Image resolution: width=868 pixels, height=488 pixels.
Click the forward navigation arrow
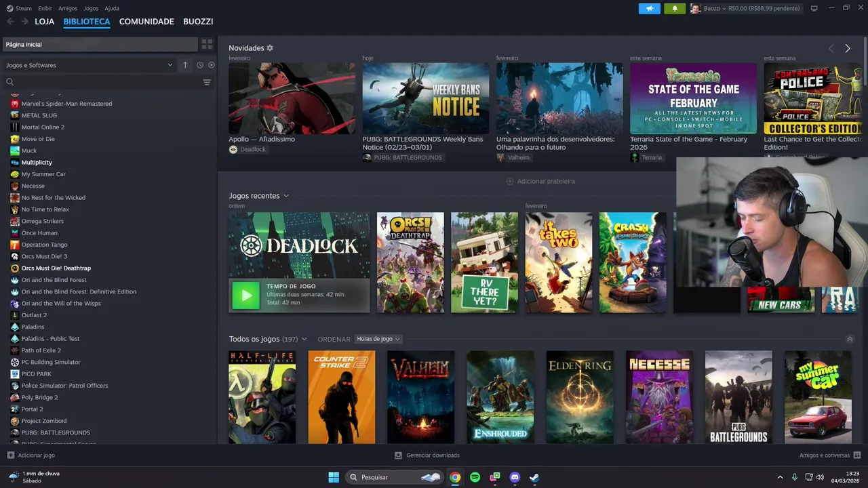25,22
